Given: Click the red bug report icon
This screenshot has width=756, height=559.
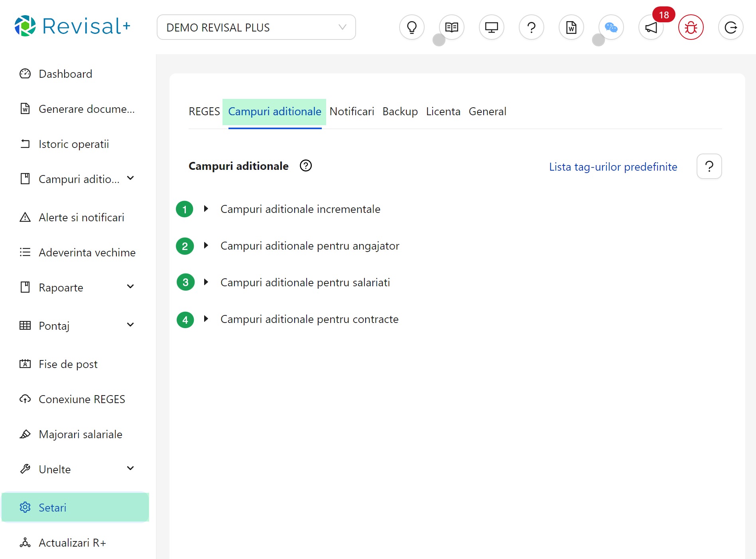Looking at the screenshot, I should click(691, 28).
